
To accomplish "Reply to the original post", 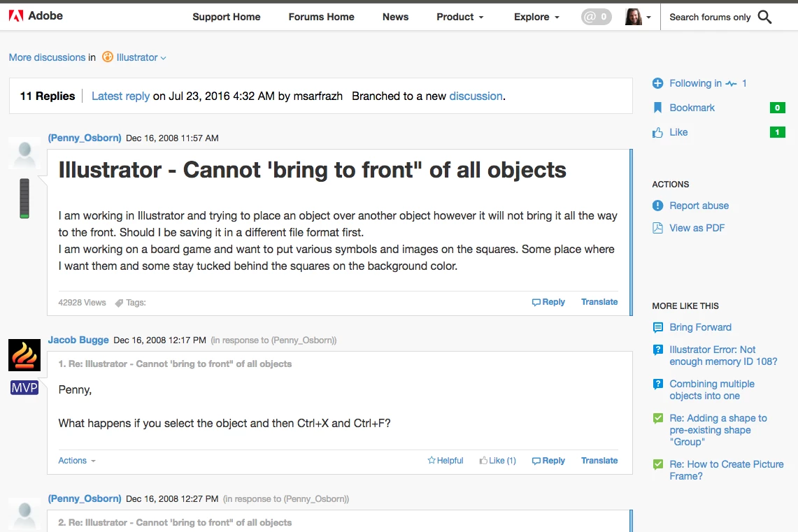I will coord(548,301).
